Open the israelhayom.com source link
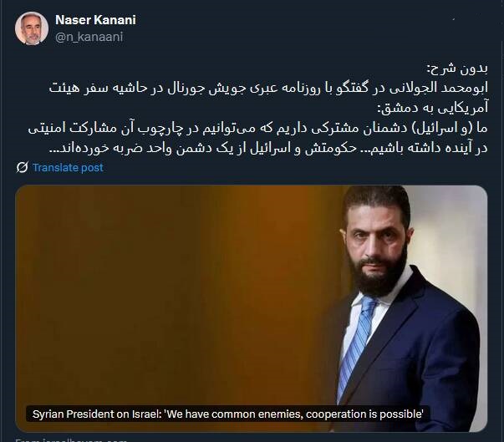The width and height of the screenshot is (504, 442). (71, 439)
